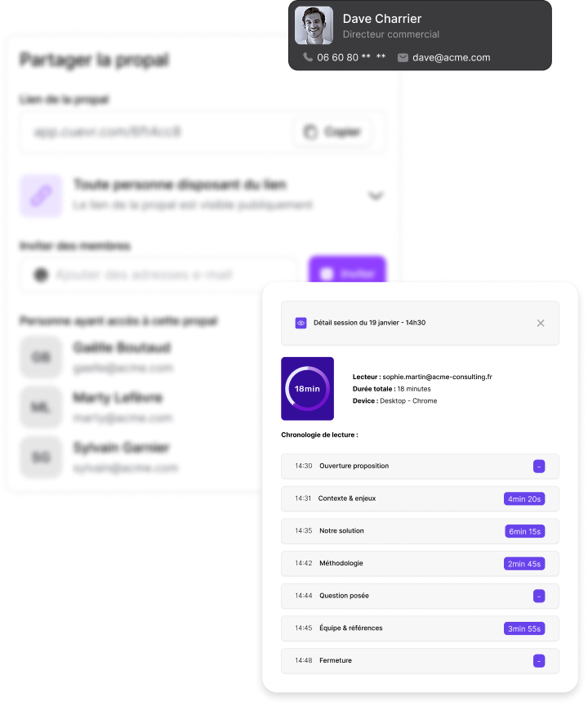588x706 pixels.
Task: Select the Méthodologie timeline row
Action: point(420,564)
